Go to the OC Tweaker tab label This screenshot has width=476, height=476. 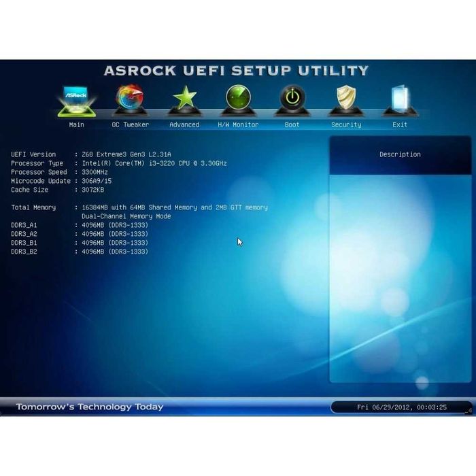131,124
